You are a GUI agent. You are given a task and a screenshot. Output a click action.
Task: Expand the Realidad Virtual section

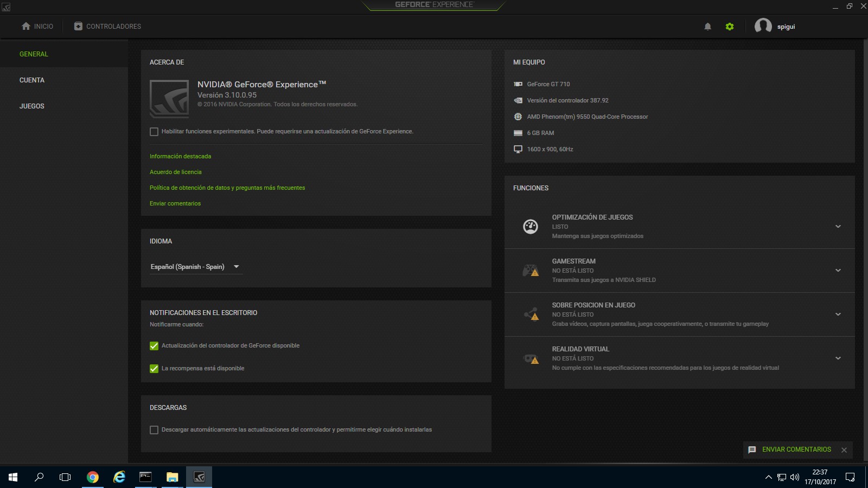click(838, 358)
